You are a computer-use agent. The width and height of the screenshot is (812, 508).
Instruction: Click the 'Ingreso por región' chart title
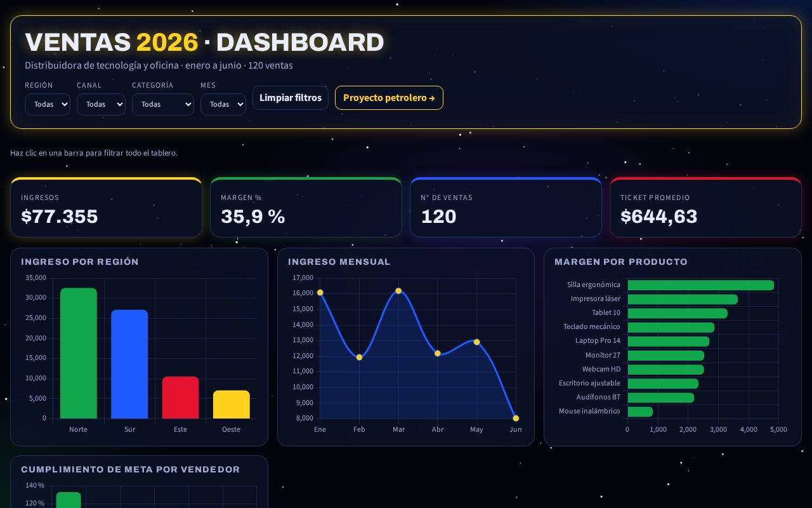point(80,262)
